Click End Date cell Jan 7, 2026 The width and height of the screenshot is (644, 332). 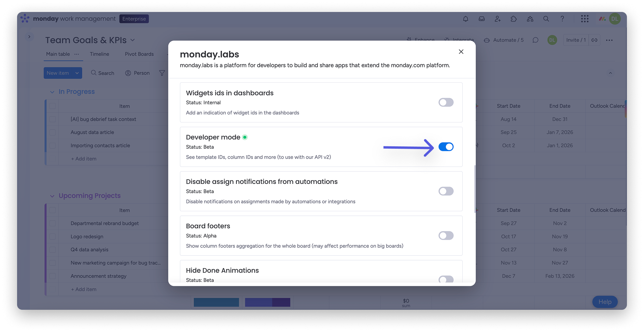560,132
